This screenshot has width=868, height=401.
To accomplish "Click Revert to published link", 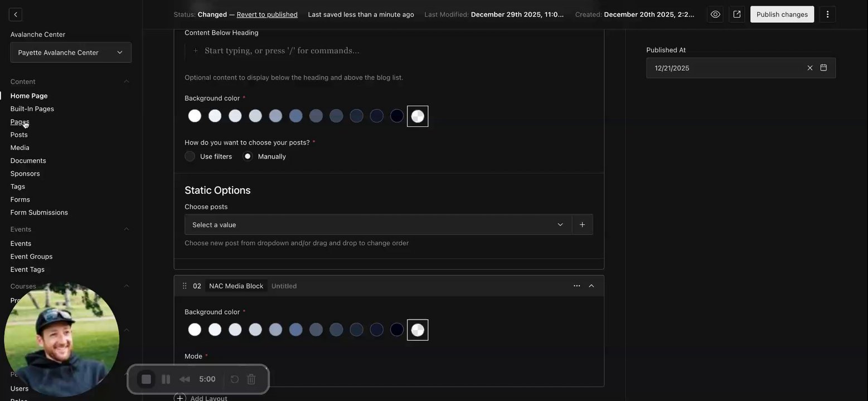I will coord(267,14).
